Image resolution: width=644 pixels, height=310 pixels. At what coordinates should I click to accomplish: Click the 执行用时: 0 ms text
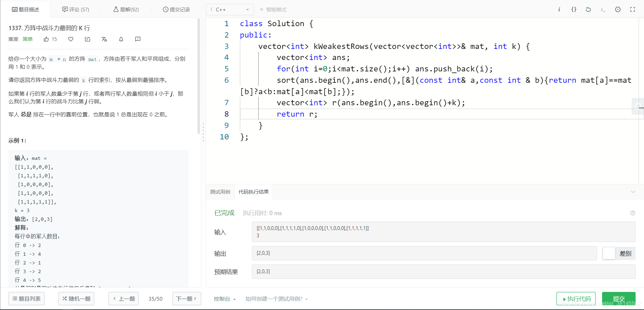[x=262, y=213]
